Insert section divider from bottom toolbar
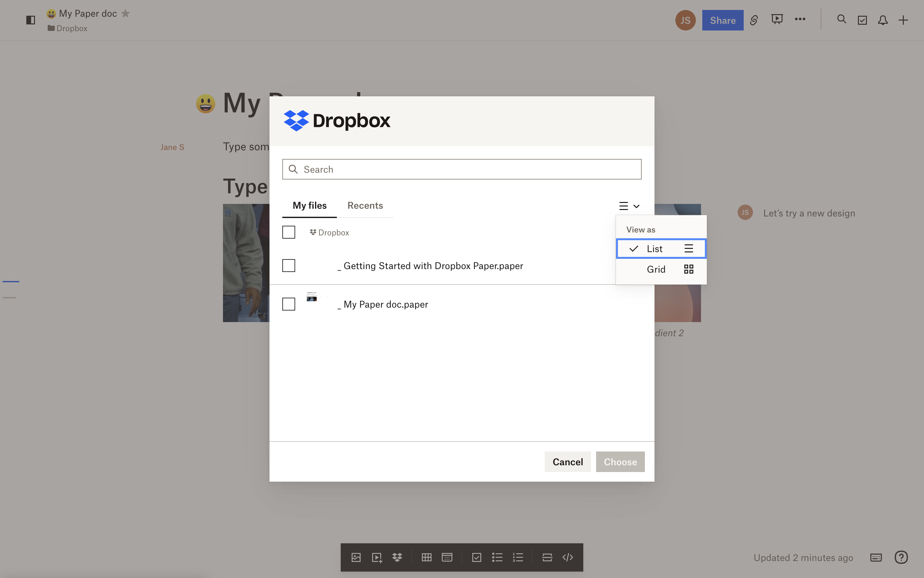The width and height of the screenshot is (924, 578). (x=547, y=557)
